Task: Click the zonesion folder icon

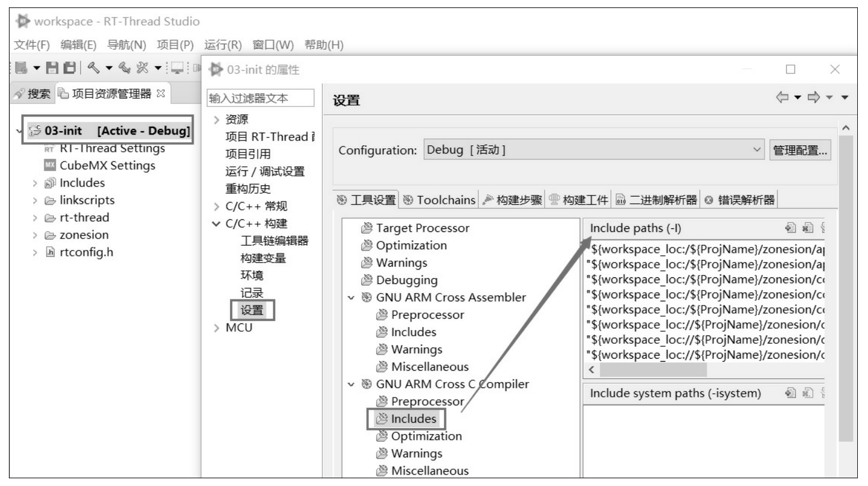Action: [50, 234]
